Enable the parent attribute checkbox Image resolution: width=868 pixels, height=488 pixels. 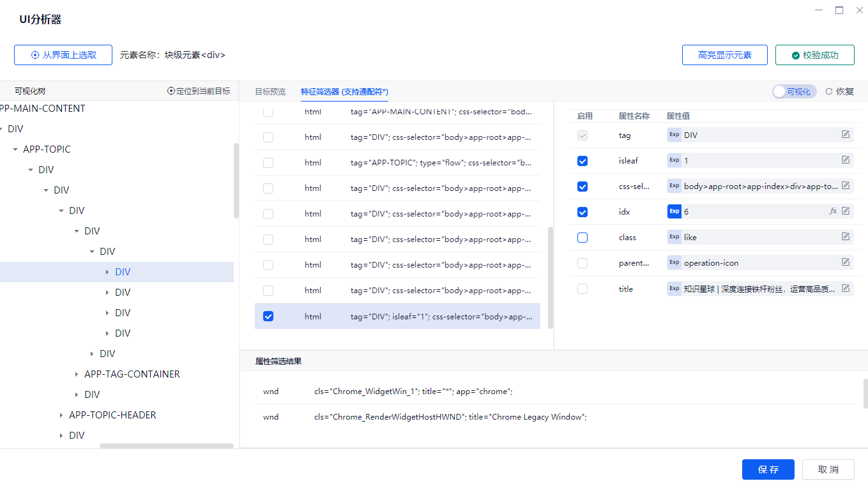pyautogui.click(x=582, y=263)
